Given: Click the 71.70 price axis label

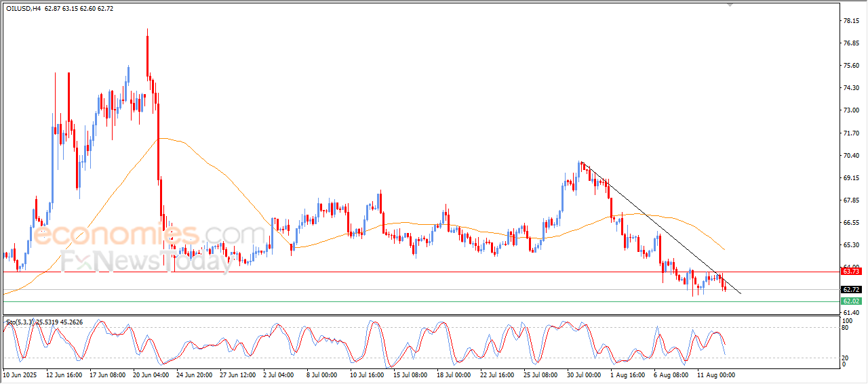Looking at the screenshot, I should (x=851, y=133).
